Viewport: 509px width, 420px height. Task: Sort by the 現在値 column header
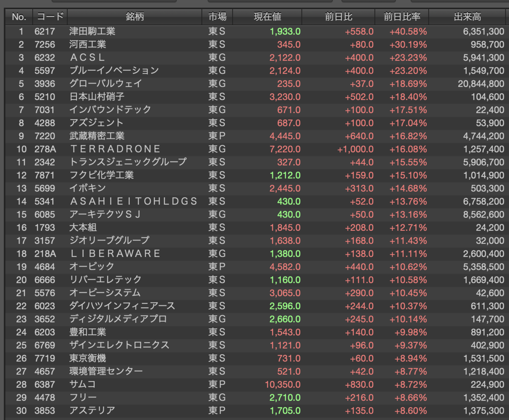pos(267,17)
